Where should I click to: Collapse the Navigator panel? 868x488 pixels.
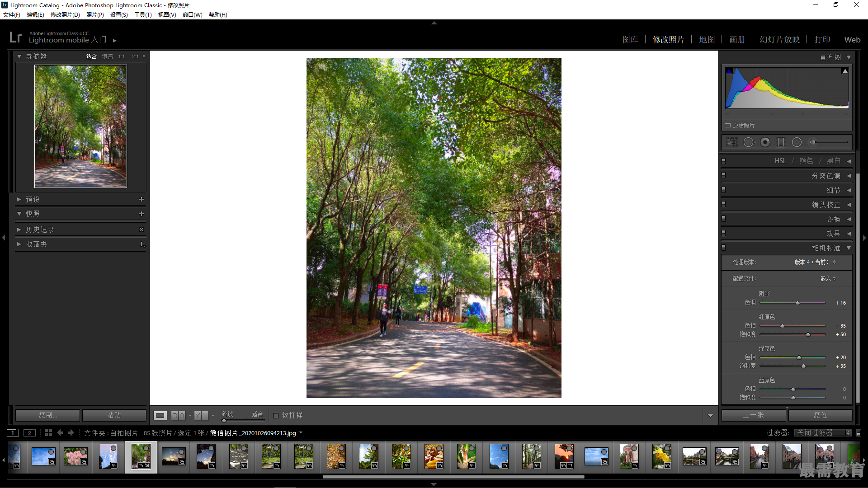click(19, 56)
